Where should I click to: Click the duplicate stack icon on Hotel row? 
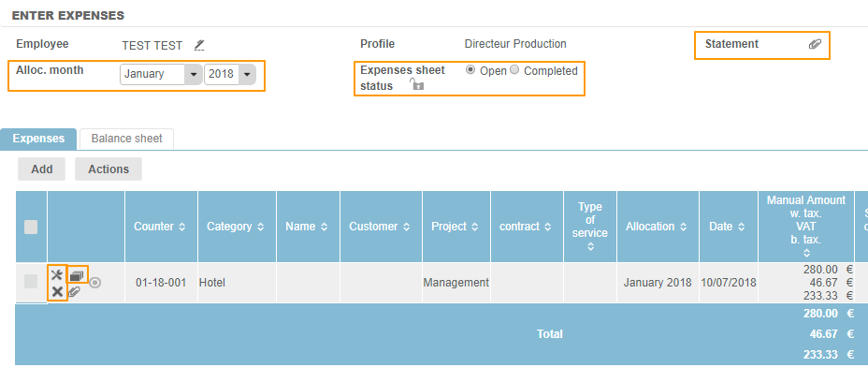(77, 276)
